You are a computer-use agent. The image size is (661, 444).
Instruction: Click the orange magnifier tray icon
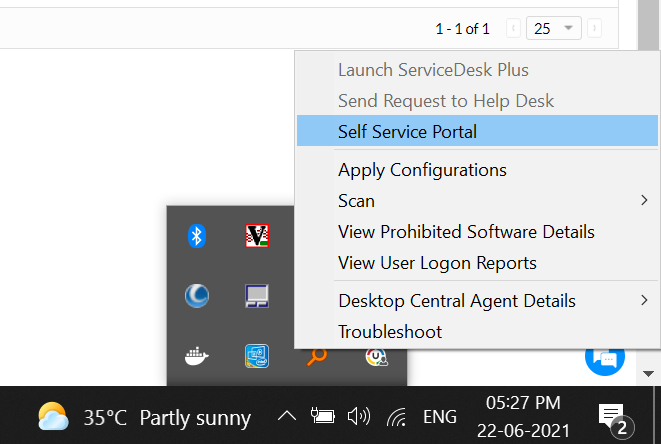tap(317, 357)
